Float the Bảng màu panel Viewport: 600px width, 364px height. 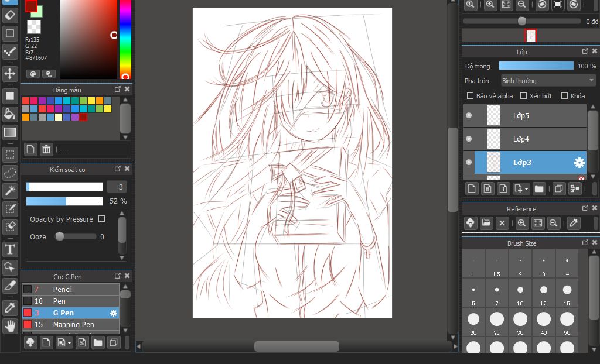click(x=117, y=89)
